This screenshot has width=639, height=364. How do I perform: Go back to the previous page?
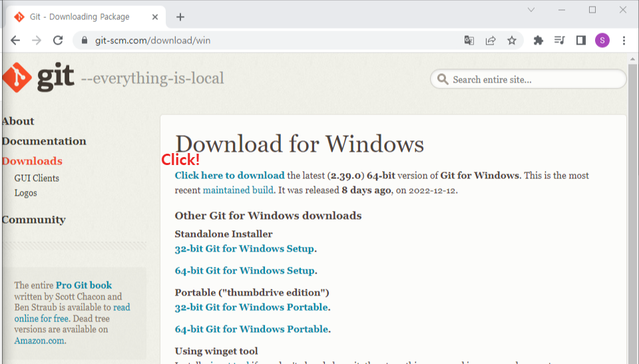[x=15, y=41]
